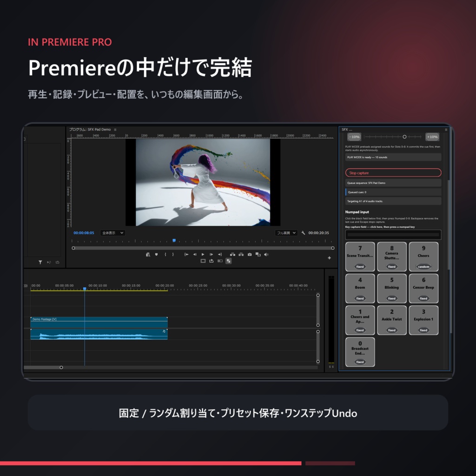The width and height of the screenshot is (476, 476).
Task: Click the proxy toggle icon in second button row
Action: point(220,261)
